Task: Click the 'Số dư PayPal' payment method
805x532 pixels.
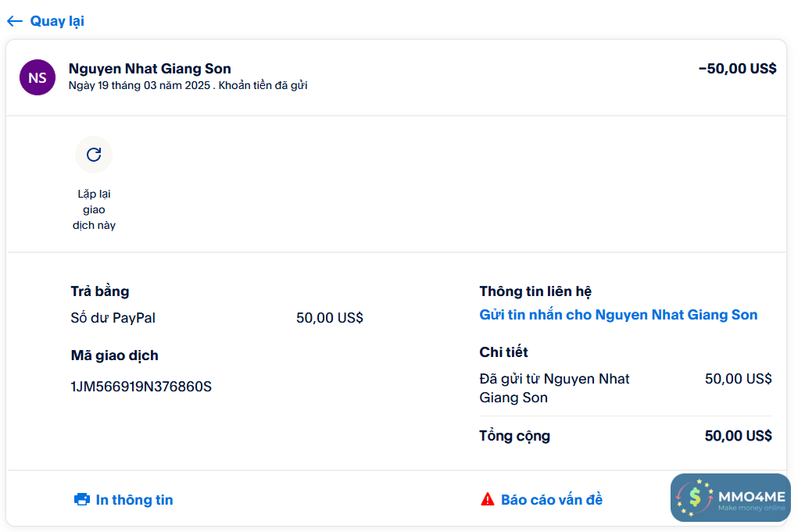Action: [113, 318]
